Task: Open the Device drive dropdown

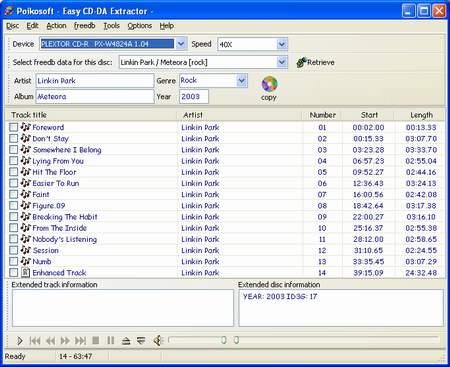Action: 181,44
